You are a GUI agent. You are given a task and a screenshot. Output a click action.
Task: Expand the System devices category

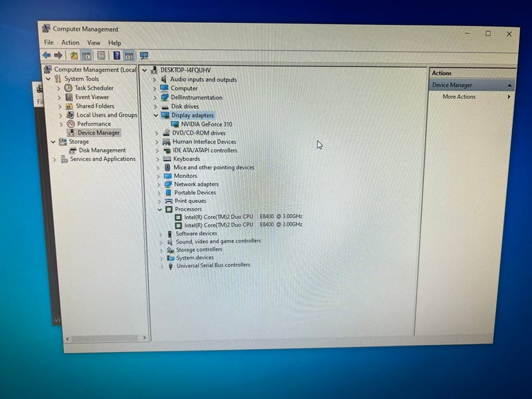pos(161,258)
